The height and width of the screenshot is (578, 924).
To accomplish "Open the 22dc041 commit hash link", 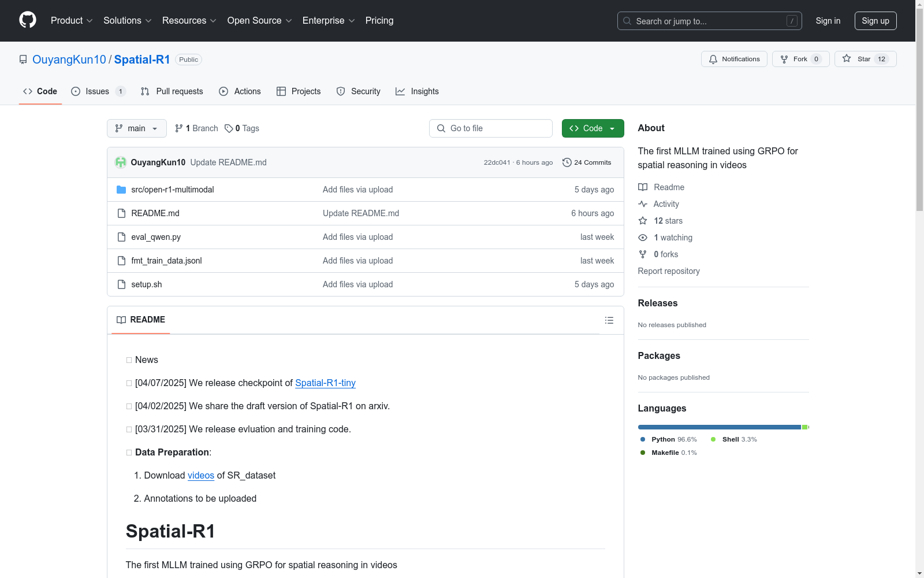I will [497, 162].
